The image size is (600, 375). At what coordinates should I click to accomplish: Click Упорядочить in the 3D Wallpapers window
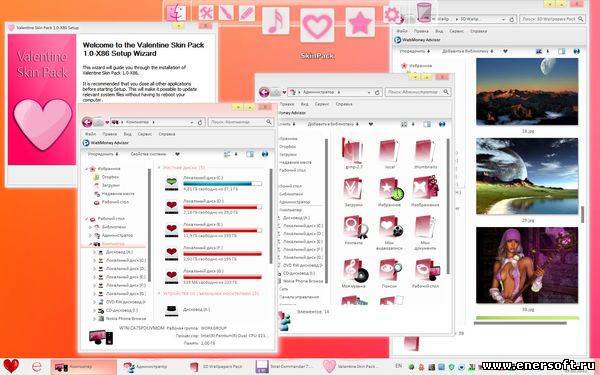point(415,51)
